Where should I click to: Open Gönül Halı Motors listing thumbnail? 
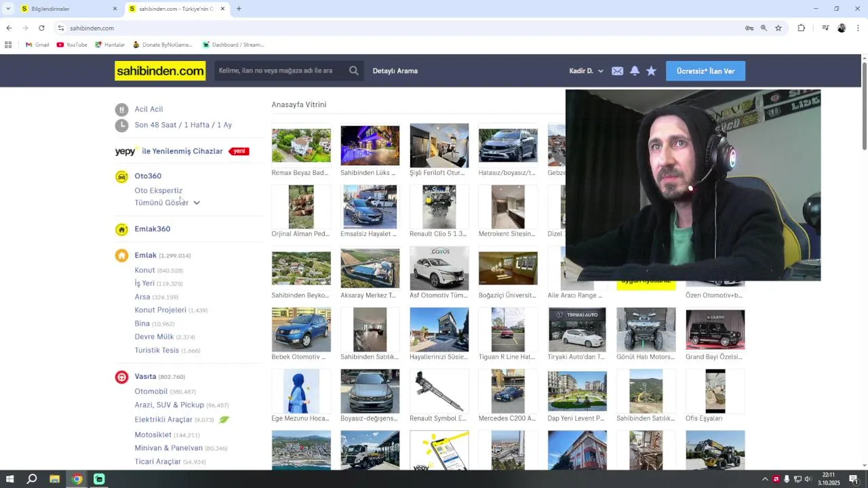[x=646, y=330]
